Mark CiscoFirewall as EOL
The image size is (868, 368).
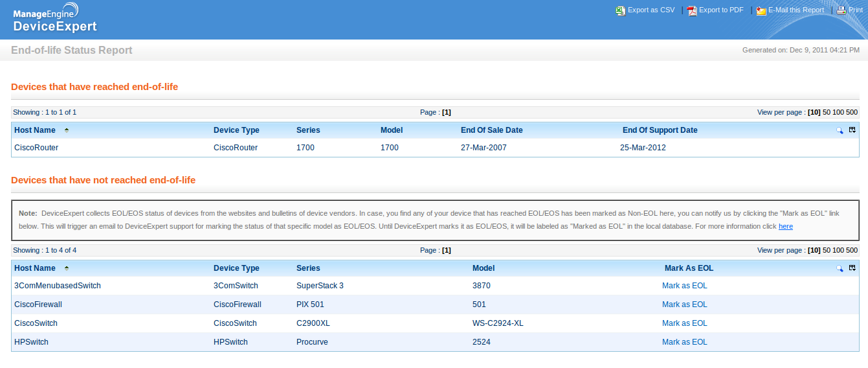tap(685, 305)
